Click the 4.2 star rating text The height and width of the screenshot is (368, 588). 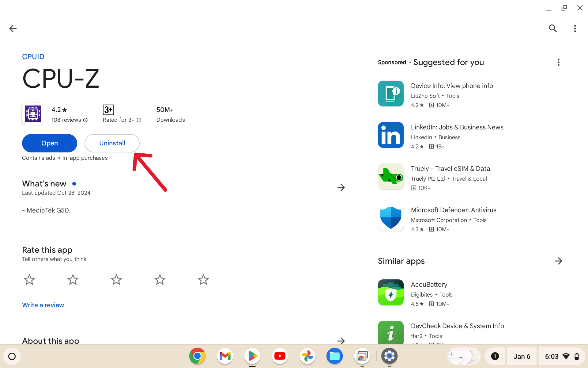pyautogui.click(x=59, y=110)
